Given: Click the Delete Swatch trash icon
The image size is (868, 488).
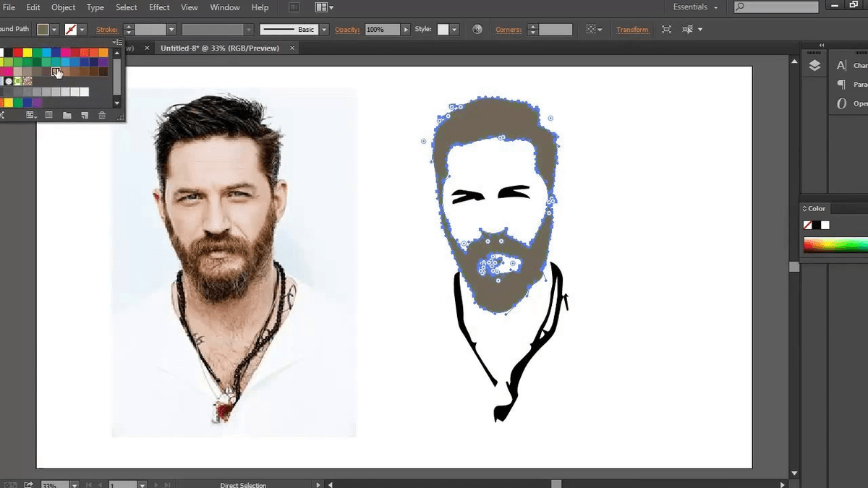Looking at the screenshot, I should [102, 114].
